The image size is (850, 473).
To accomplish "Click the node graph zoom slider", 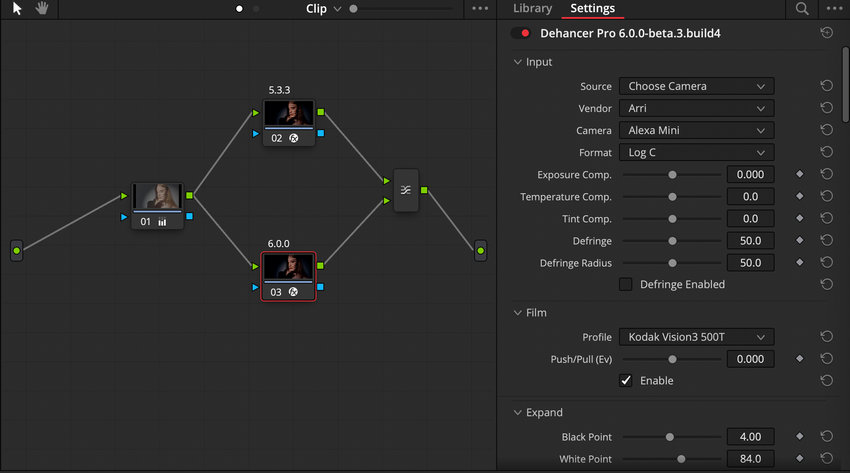I will (x=401, y=9).
